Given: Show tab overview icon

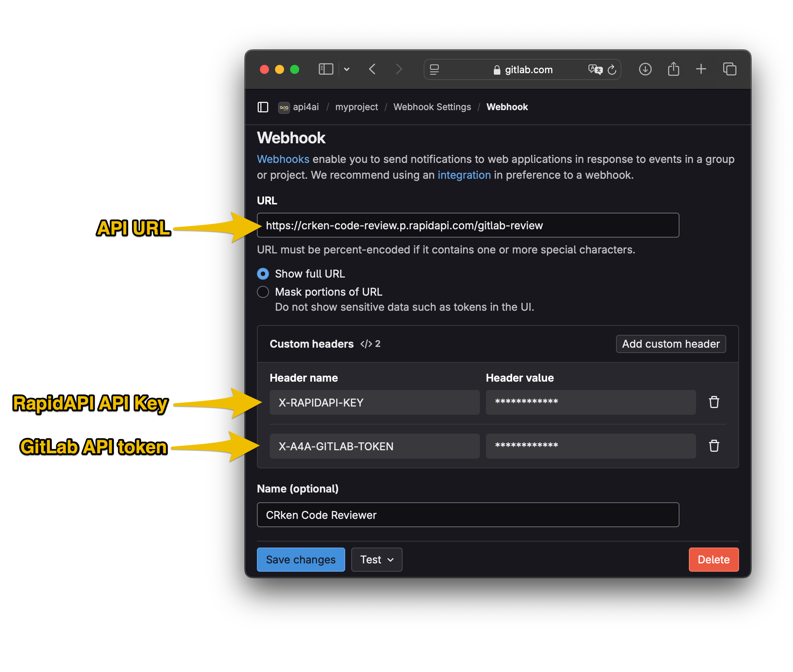Looking at the screenshot, I should click(x=729, y=69).
